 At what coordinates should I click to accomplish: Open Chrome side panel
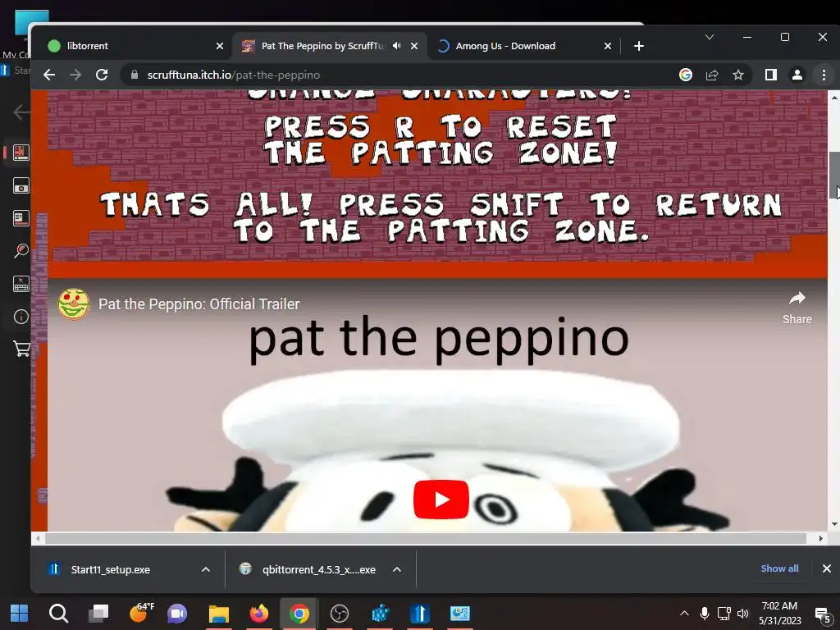[x=771, y=75]
